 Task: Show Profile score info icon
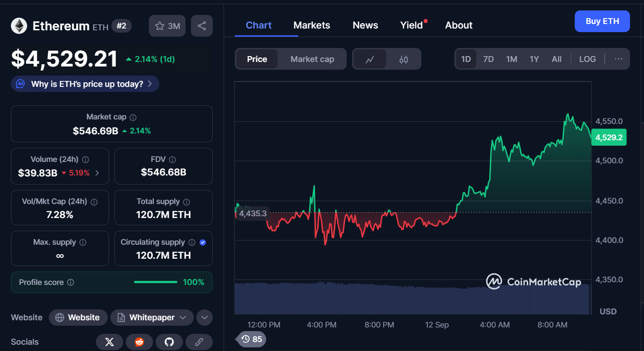pos(71,282)
